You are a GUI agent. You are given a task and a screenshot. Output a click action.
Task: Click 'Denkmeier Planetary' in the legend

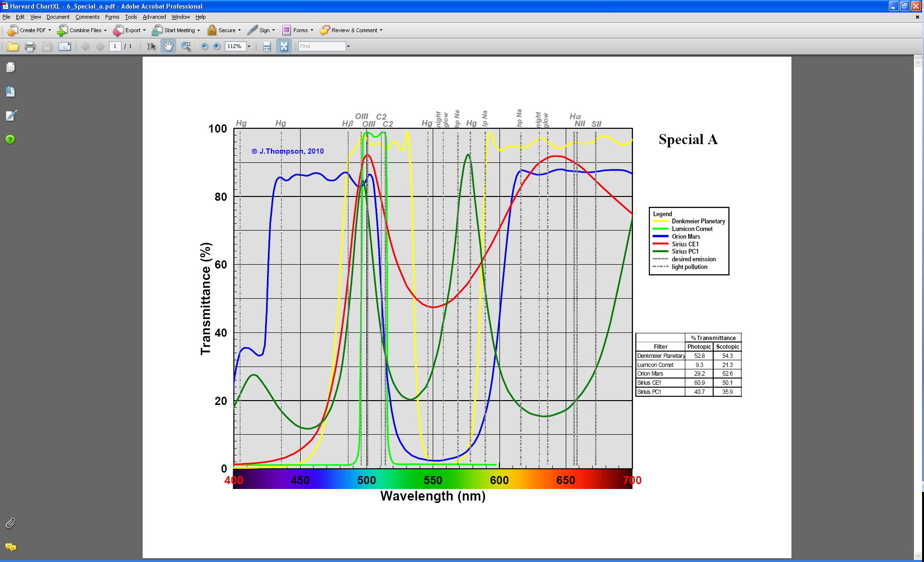coord(698,221)
